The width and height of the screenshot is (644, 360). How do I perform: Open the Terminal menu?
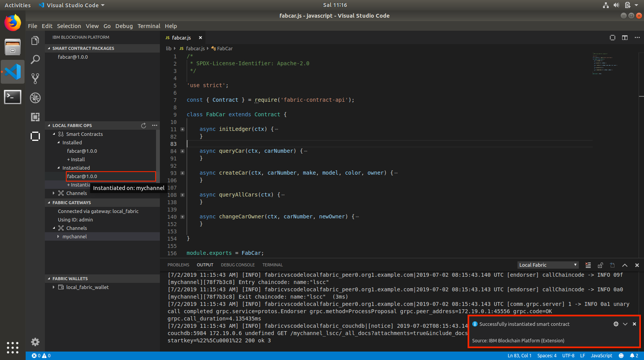point(149,26)
